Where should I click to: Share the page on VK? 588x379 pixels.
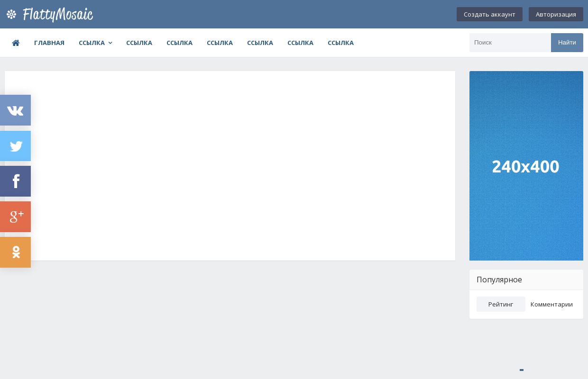click(15, 110)
